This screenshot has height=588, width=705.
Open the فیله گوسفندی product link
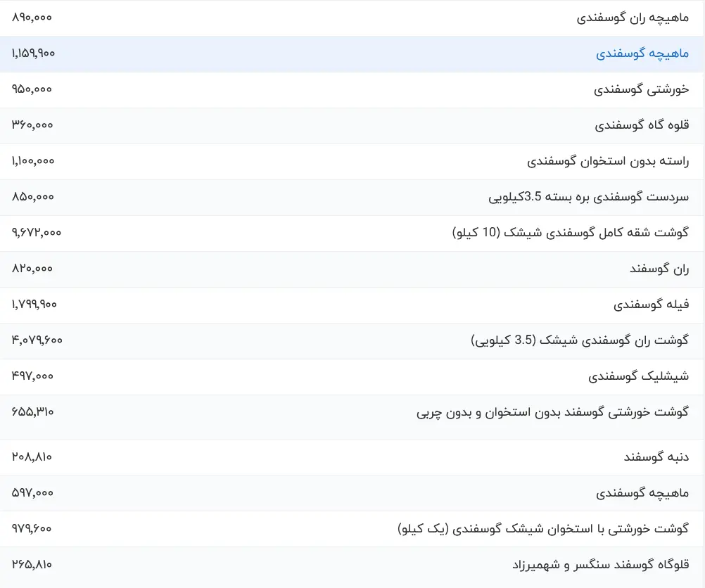[651, 305]
